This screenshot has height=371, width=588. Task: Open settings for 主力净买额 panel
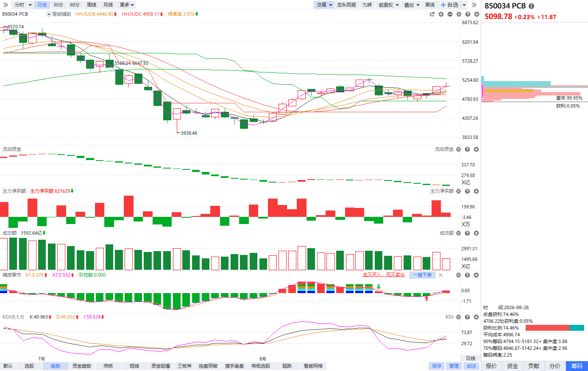tap(458, 191)
